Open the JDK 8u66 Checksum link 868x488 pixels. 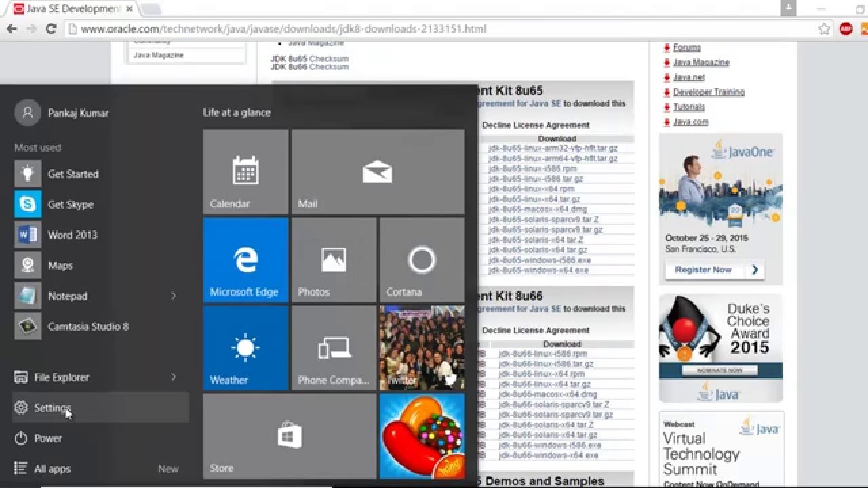(329, 67)
